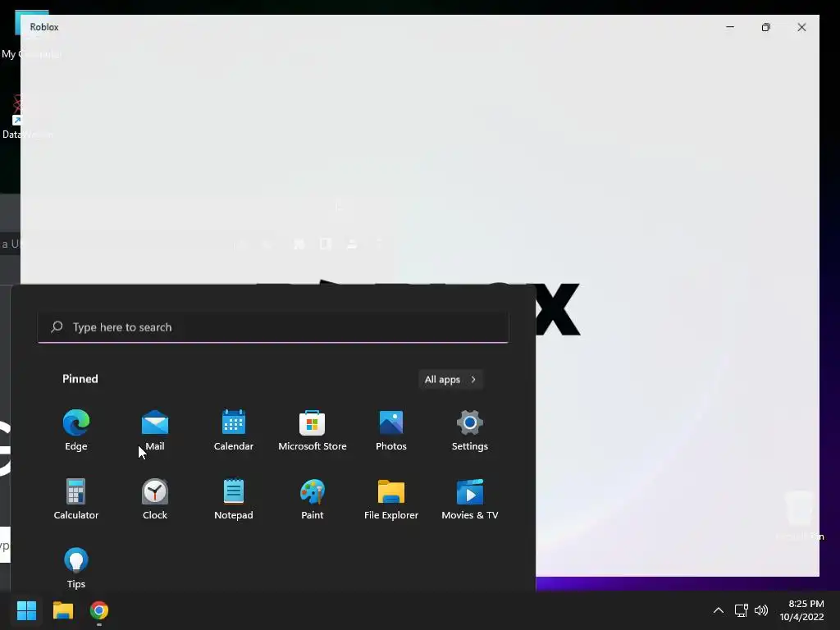Viewport: 840px width, 630px height.
Task: Click the Roblox window title text
Action: [x=44, y=27]
